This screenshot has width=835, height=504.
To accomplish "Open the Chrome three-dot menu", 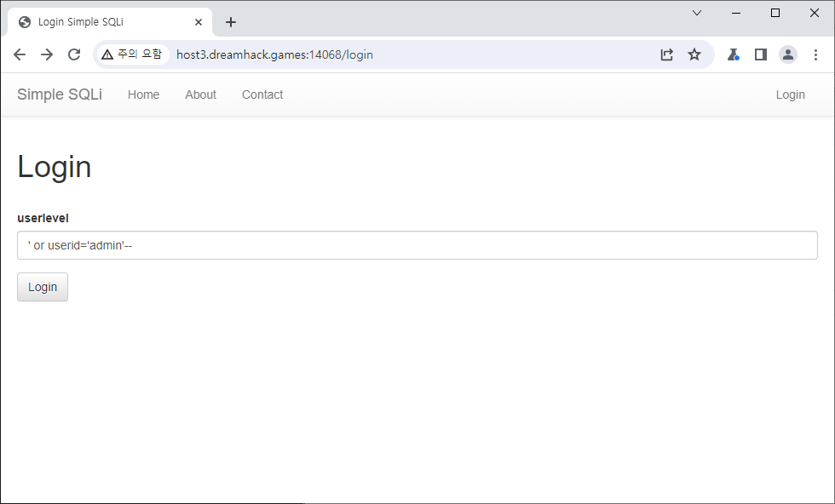I will [x=815, y=54].
